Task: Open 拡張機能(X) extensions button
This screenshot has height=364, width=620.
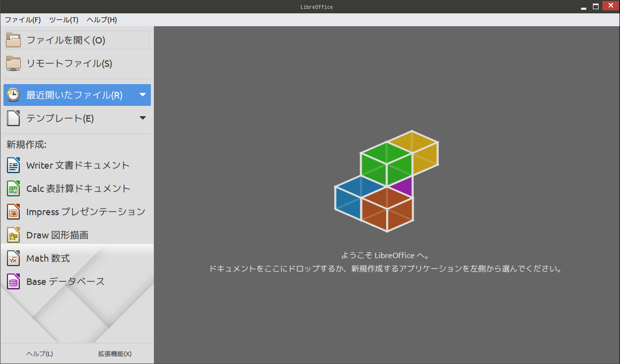Action: click(x=115, y=354)
